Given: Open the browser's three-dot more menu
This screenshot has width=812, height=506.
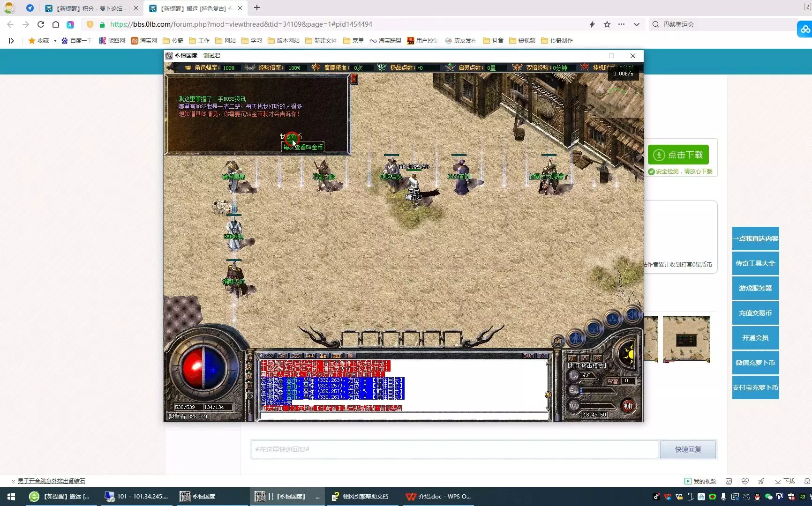Looking at the screenshot, I should 621,24.
